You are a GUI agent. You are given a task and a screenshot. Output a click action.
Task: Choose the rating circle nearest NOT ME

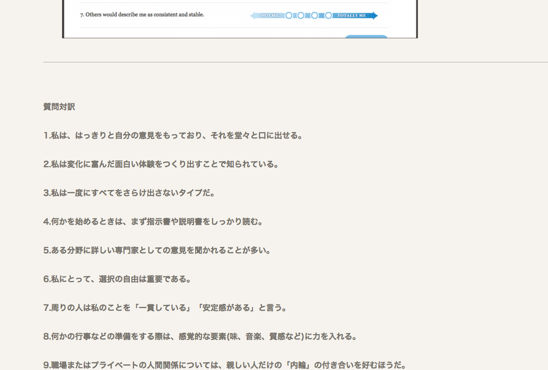pos(289,15)
